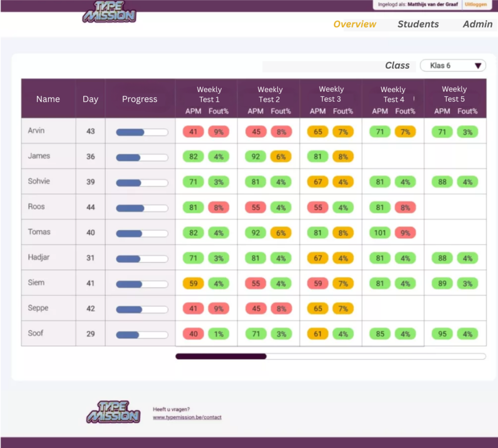This screenshot has width=498, height=448.
Task: Click the Name column header
Action: (48, 99)
